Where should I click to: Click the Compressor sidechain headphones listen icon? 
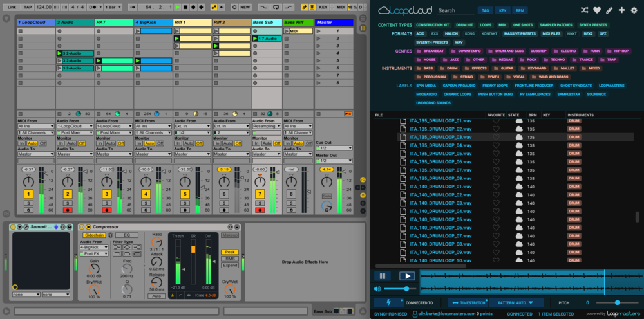110,235
